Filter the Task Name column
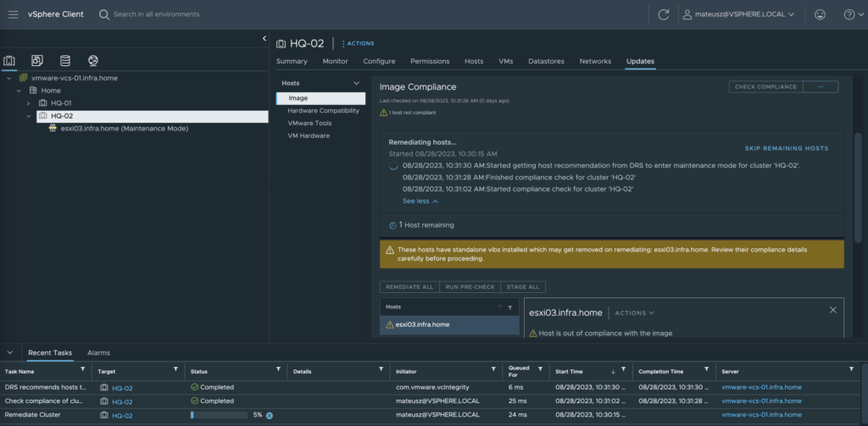 pyautogui.click(x=83, y=368)
